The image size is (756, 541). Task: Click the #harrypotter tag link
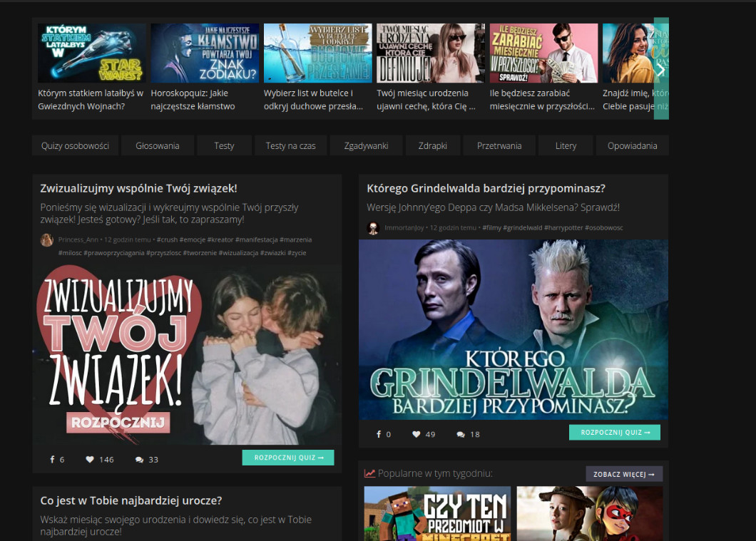563,228
